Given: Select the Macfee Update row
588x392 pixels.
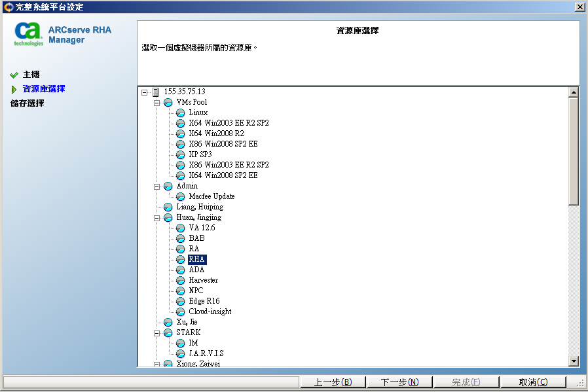Looking at the screenshot, I should [212, 197].
